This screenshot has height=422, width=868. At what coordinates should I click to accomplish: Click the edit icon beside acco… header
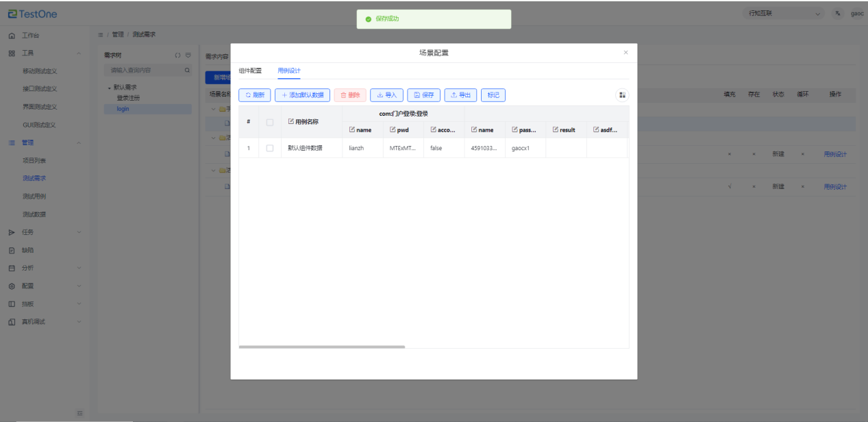(x=433, y=129)
